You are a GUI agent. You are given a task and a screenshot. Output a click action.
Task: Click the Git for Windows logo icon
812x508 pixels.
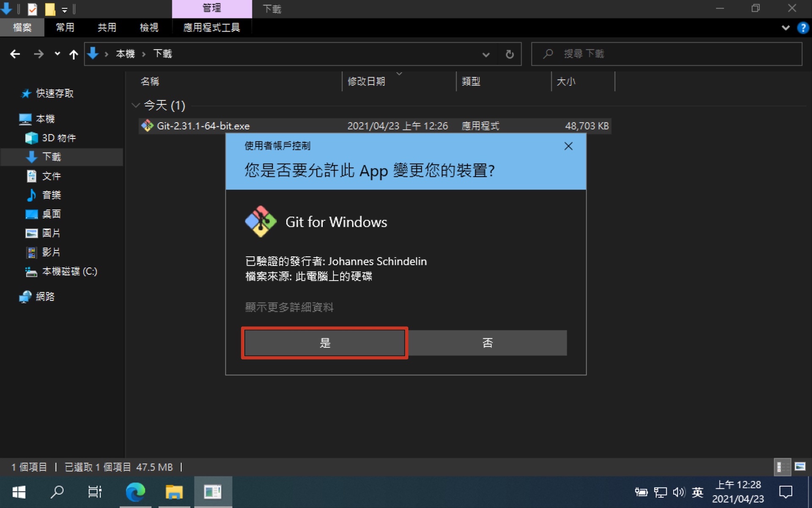261,221
